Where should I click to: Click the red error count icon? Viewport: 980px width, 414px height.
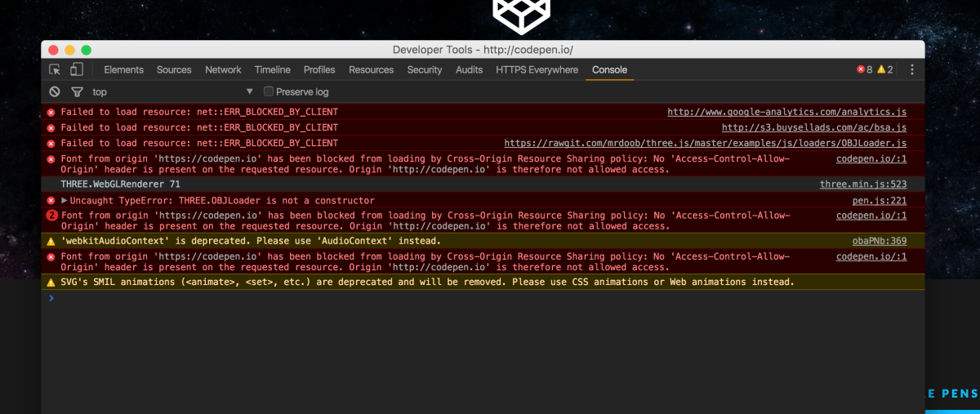(861, 70)
